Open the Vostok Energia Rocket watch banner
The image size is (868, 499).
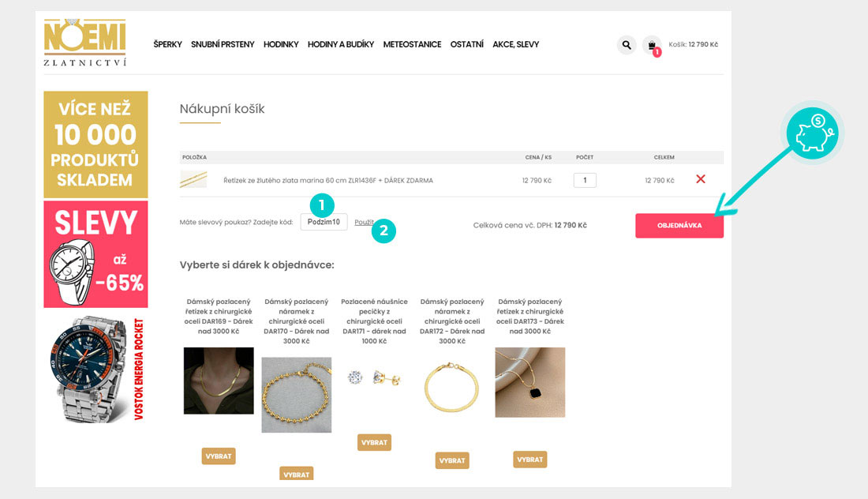point(95,370)
